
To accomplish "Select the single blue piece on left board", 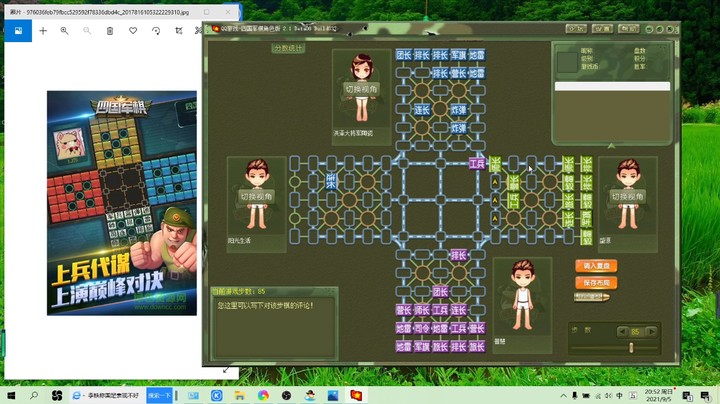I will point(331,182).
